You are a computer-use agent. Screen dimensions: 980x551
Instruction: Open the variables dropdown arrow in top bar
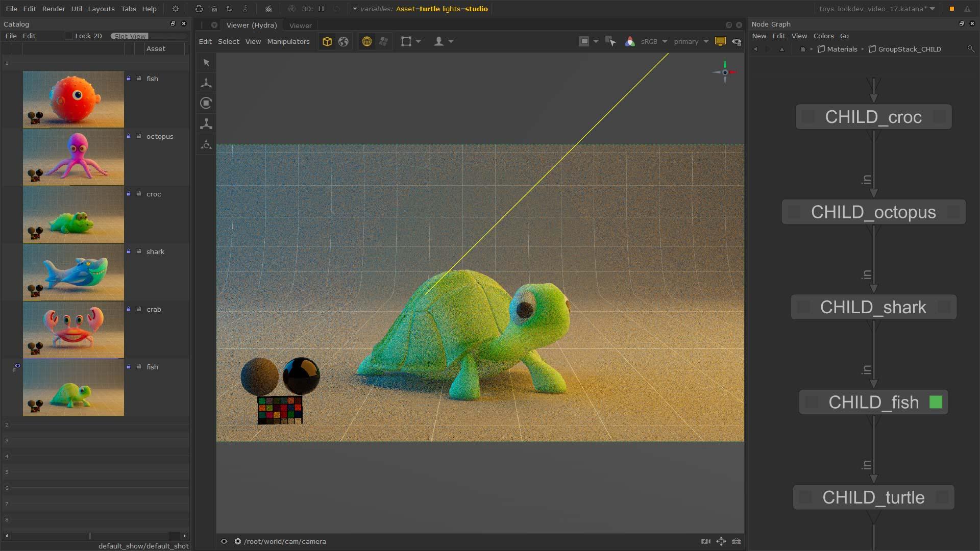click(x=355, y=9)
